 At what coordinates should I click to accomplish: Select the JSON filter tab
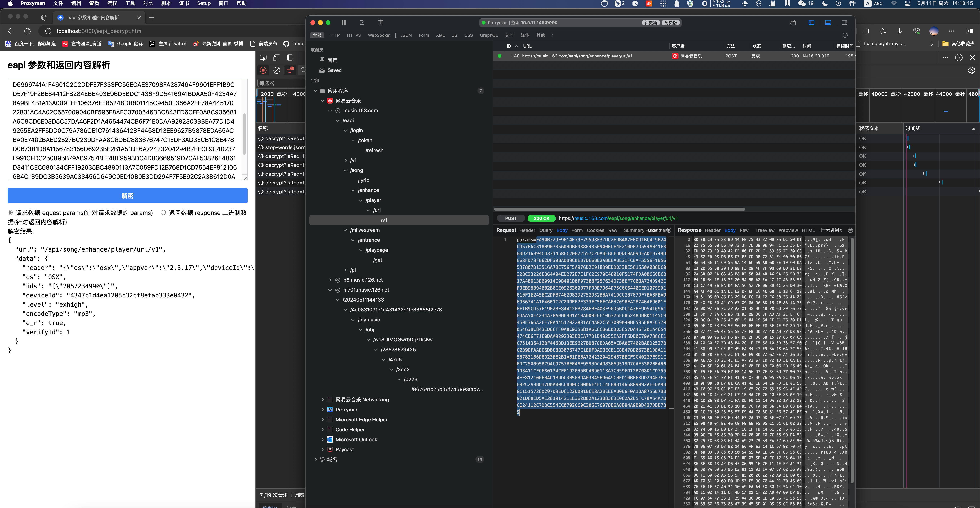pyautogui.click(x=406, y=35)
